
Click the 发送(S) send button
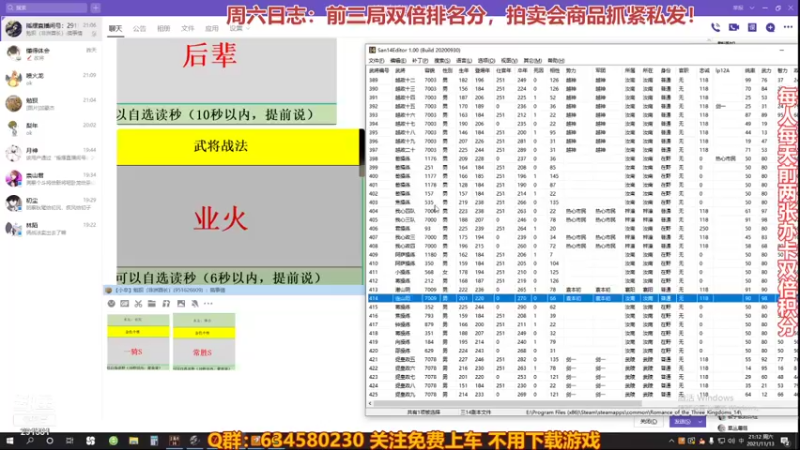[x=683, y=422]
